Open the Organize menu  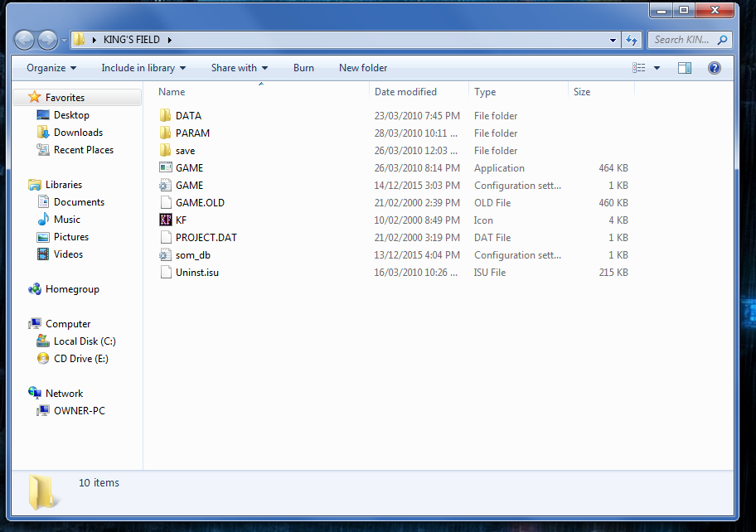point(51,68)
